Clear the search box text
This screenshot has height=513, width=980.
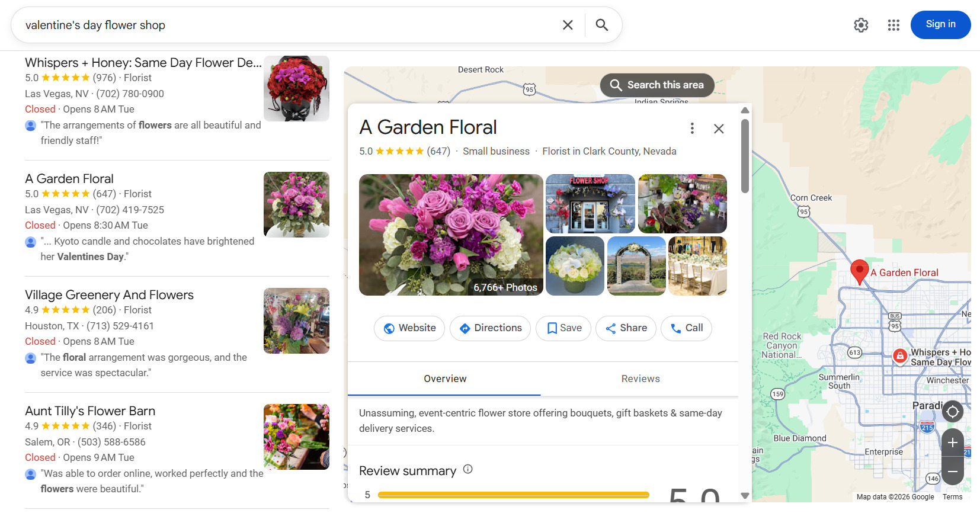point(568,25)
